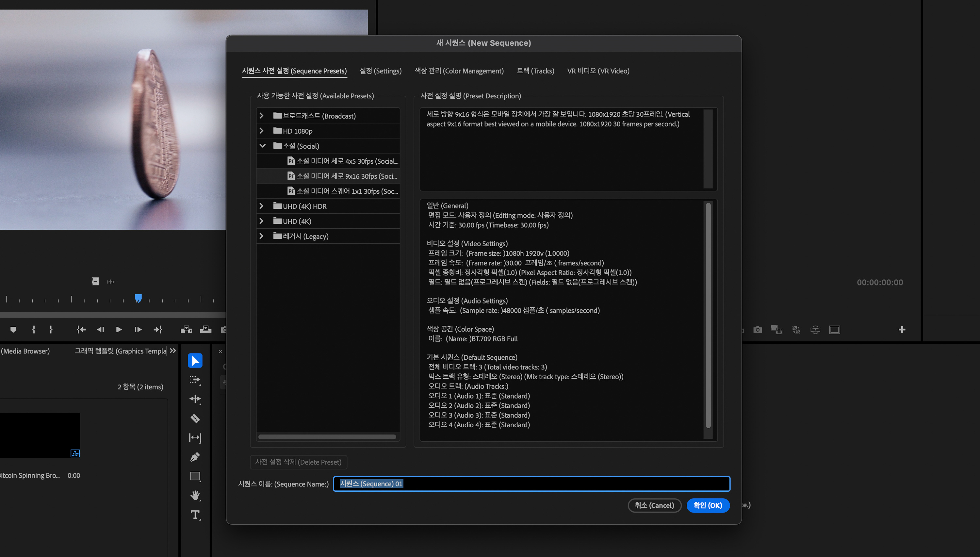Select the Razor tool
Viewport: 980px width, 557px height.
tap(195, 418)
